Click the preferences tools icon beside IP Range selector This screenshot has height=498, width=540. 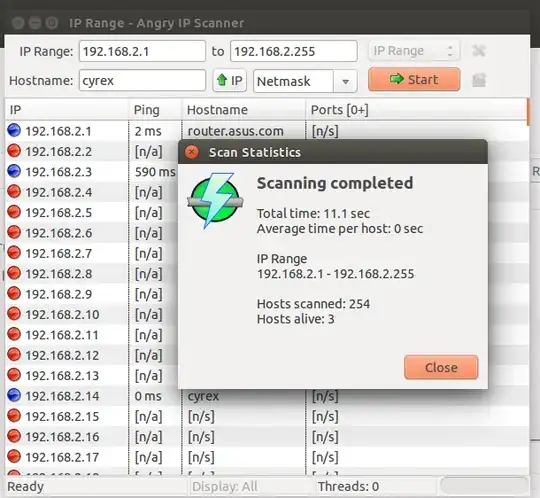[479, 51]
